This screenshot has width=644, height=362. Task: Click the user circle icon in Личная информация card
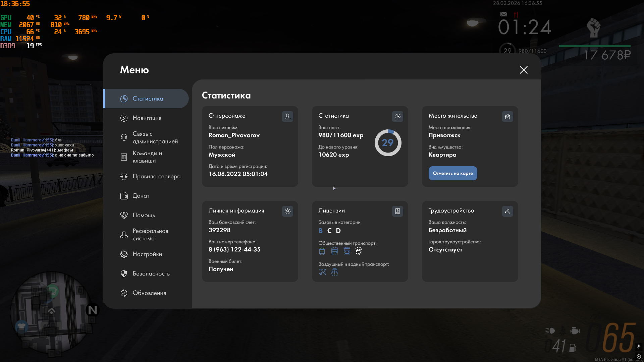tap(287, 211)
